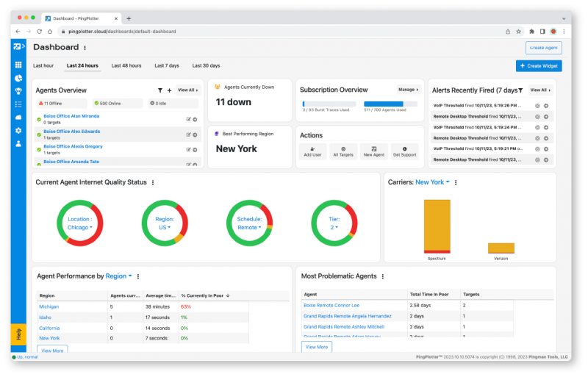Click View More under Most Problematic Agents
Screen dimensions: 588x377
317,348
